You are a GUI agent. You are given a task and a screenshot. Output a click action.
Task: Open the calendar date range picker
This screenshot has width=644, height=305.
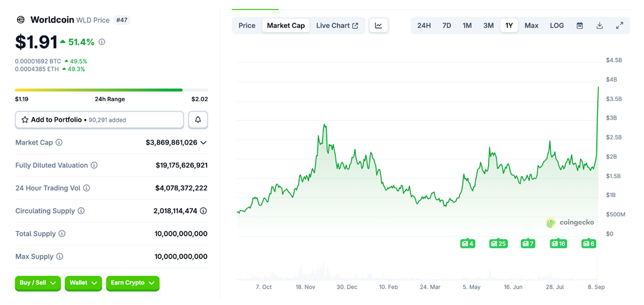(x=580, y=25)
